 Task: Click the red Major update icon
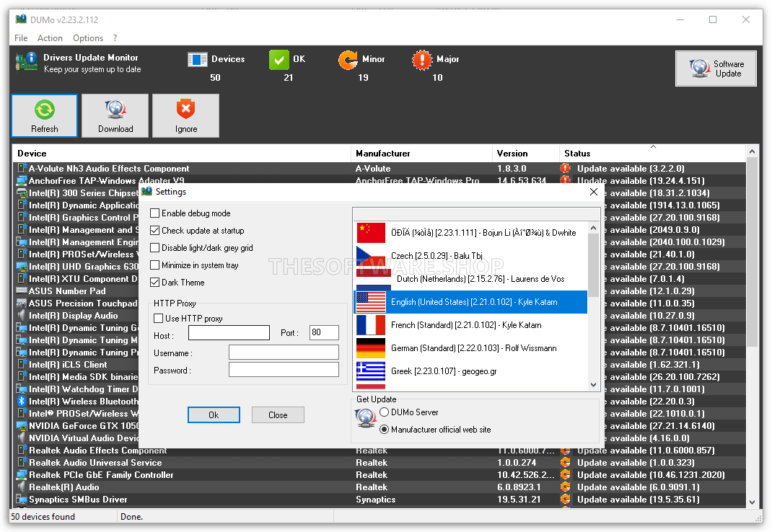pos(422,60)
